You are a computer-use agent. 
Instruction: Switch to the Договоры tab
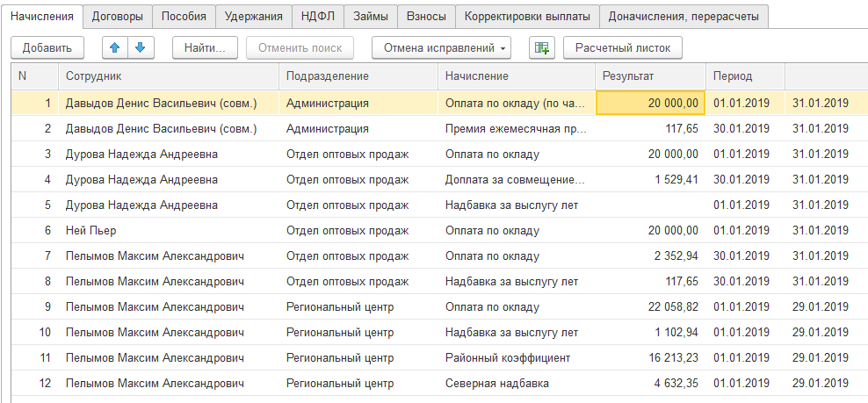tap(118, 16)
